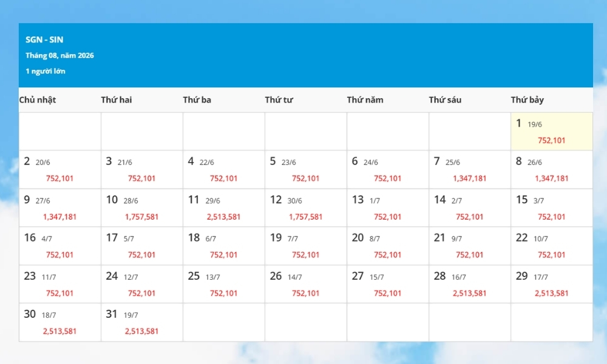This screenshot has height=364, width=607.
Task: Click the 752,101 price under day 20
Action: (387, 255)
